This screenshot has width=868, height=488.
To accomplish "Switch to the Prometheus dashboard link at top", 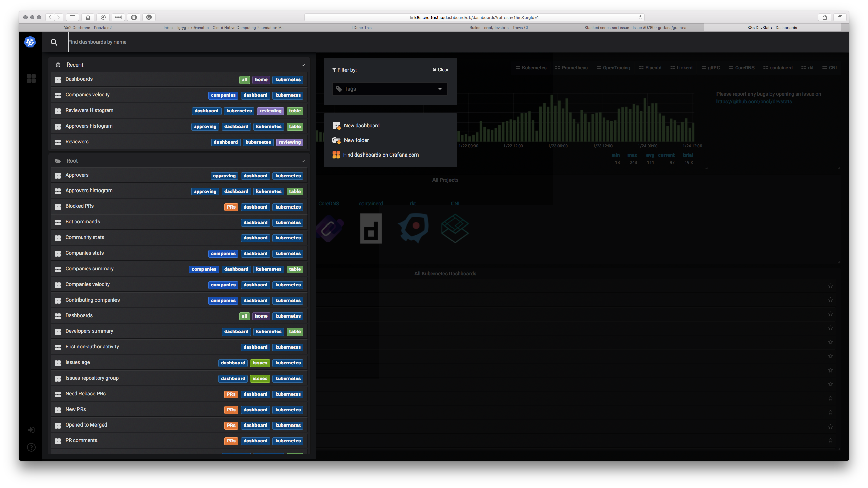I will pyautogui.click(x=572, y=68).
